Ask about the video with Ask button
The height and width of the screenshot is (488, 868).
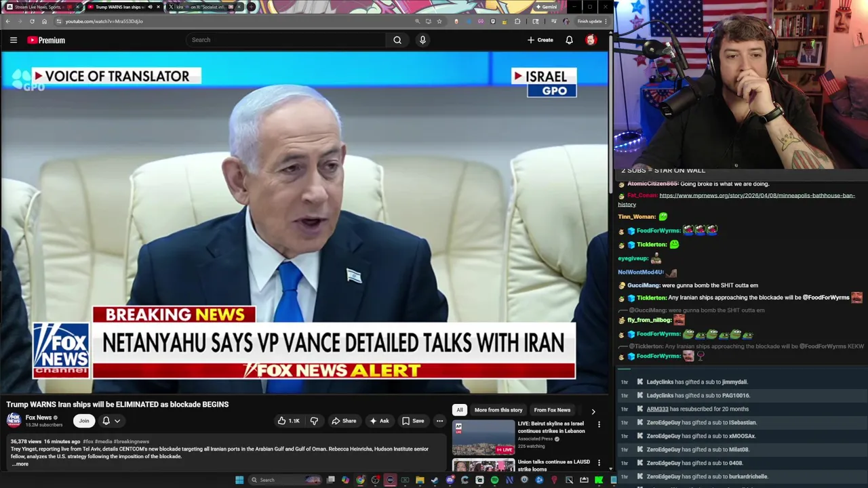tap(378, 421)
